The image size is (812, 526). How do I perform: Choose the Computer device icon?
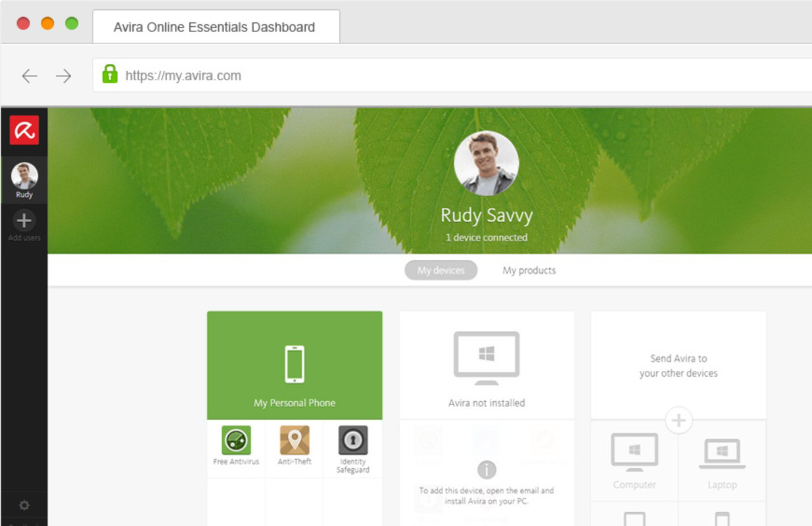(634, 452)
